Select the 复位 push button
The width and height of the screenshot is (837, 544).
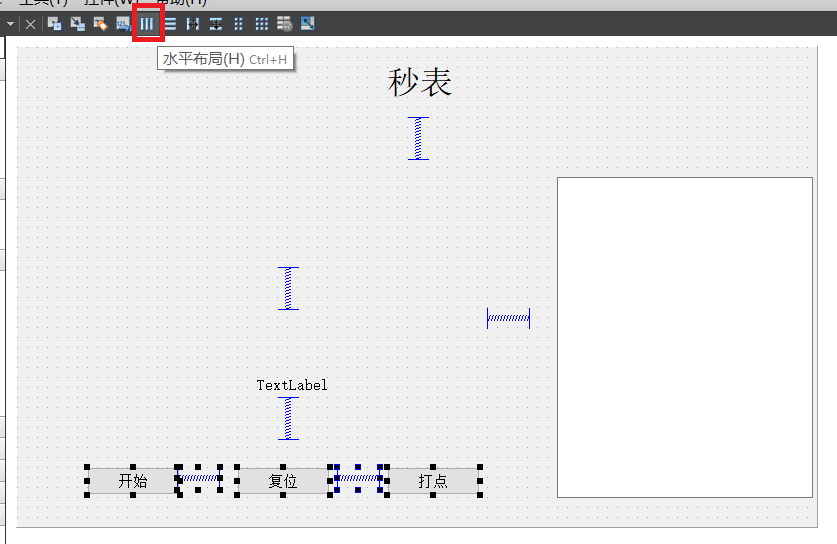[283, 481]
